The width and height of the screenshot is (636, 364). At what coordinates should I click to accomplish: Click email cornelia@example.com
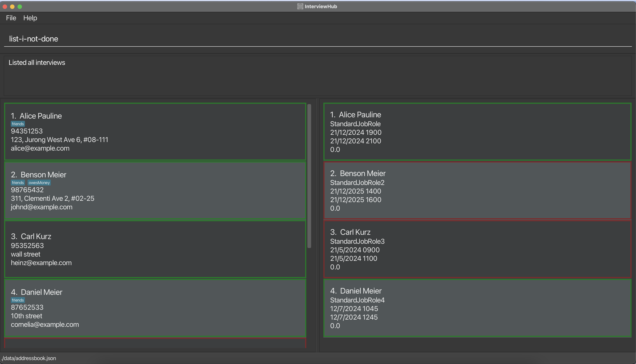45,325
